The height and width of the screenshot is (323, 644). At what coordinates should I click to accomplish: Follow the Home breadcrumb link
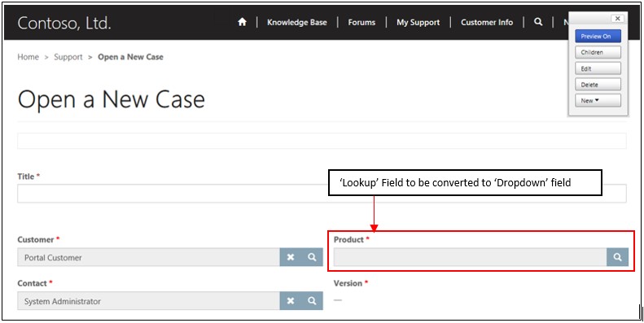[28, 57]
